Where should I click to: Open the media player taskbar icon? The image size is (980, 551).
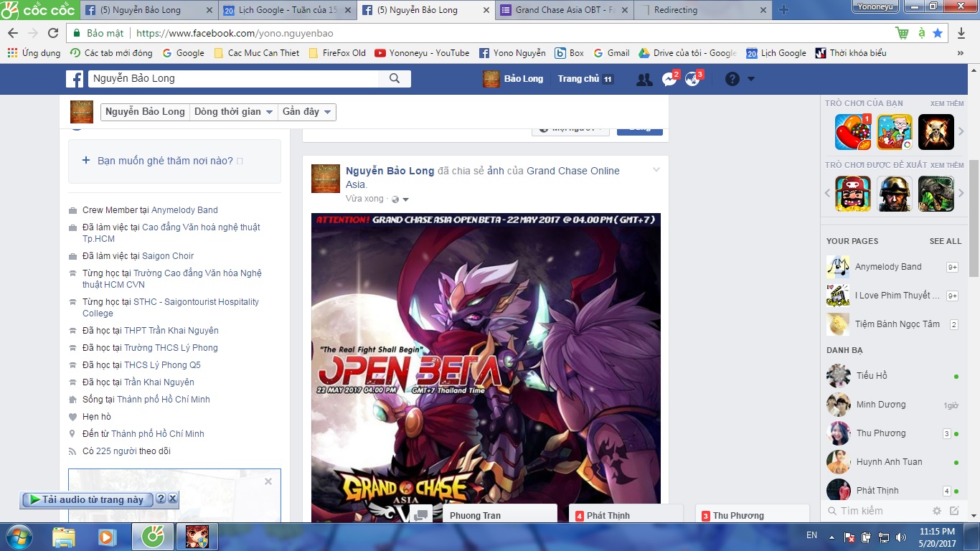(107, 537)
